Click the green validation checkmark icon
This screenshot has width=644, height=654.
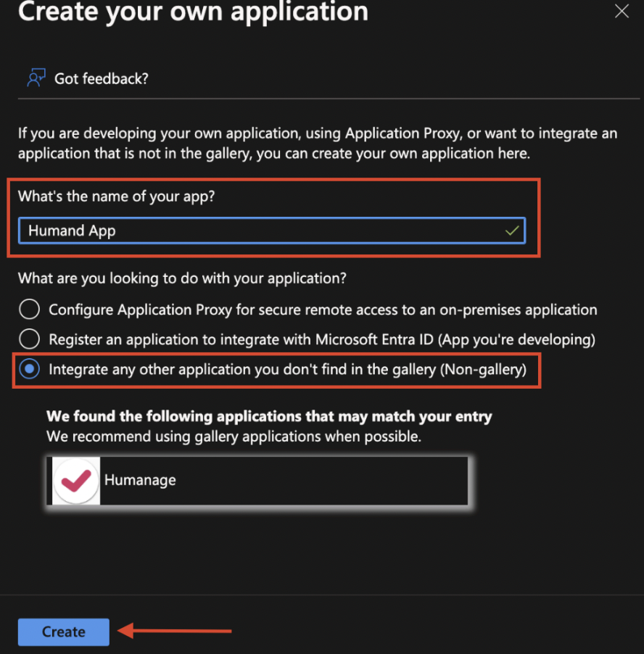click(x=512, y=231)
